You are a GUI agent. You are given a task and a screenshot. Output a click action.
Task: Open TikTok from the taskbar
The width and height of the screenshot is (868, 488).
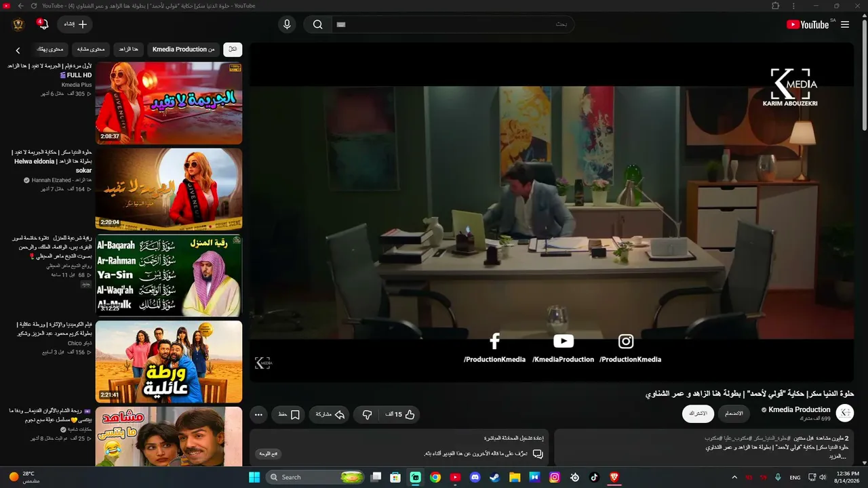[595, 477]
